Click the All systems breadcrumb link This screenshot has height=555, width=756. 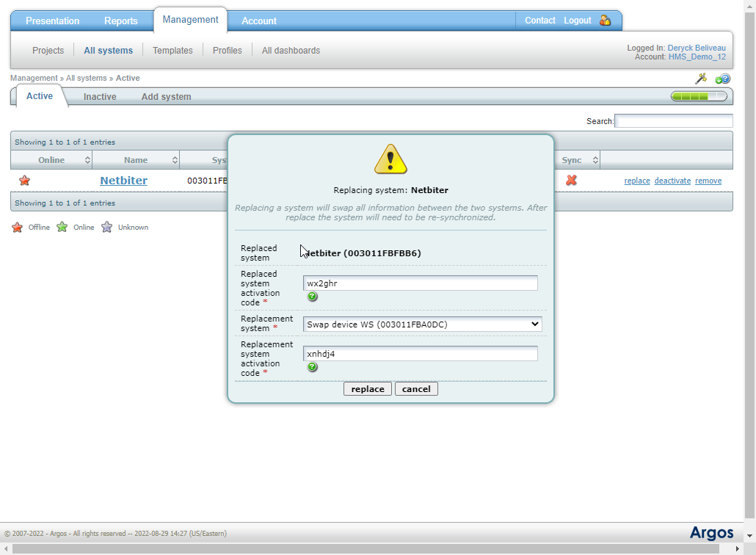[x=87, y=78]
